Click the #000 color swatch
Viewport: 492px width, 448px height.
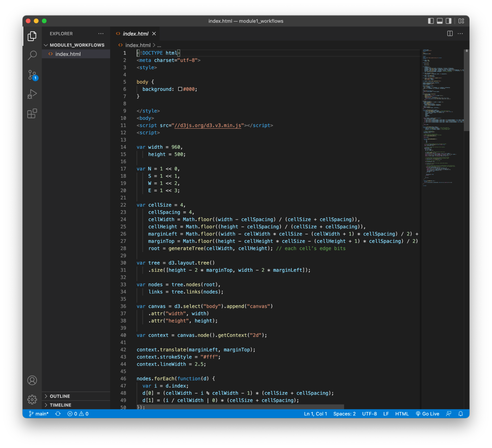(180, 89)
